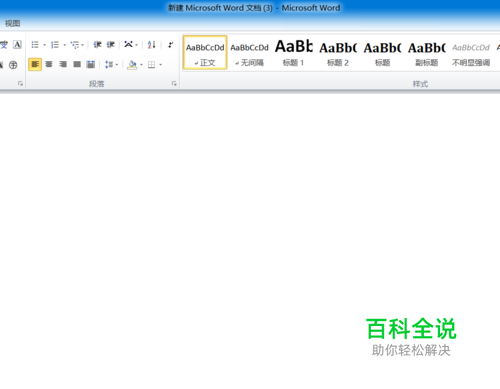This screenshot has width=500, height=389.
Task: Apply the 不明显强调 style
Action: pyautogui.click(x=471, y=52)
